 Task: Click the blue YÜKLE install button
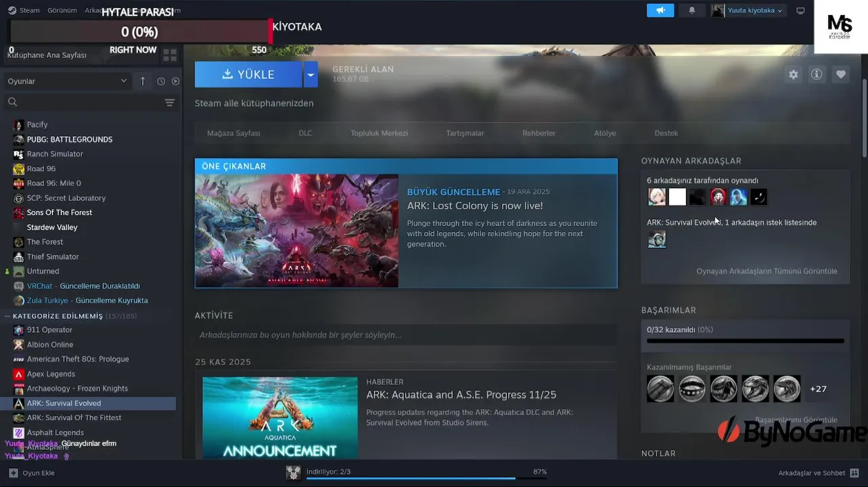click(x=248, y=74)
